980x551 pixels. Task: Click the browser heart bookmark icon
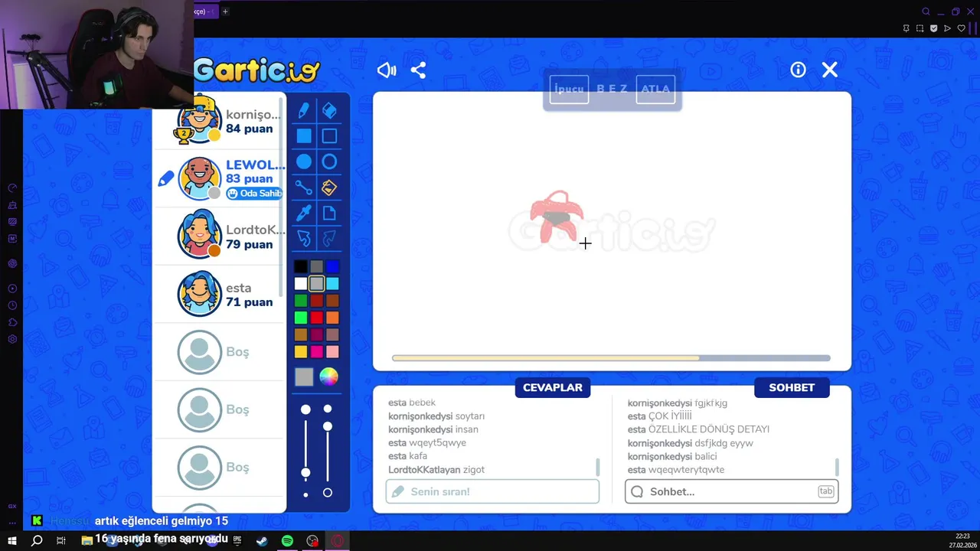tap(962, 28)
